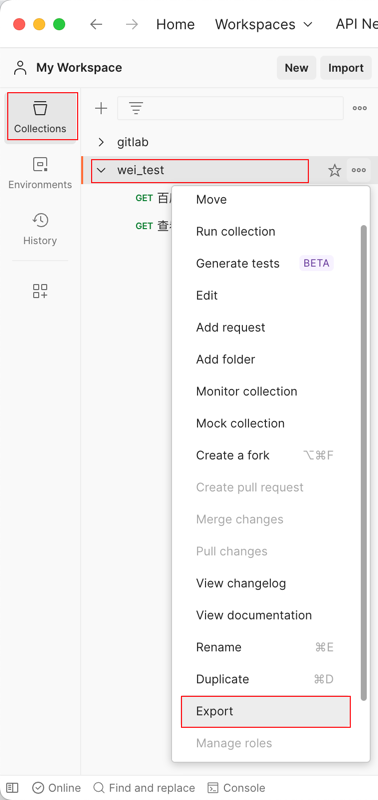Click the context menu scrollbar
This screenshot has height=800, width=378.
point(364,463)
